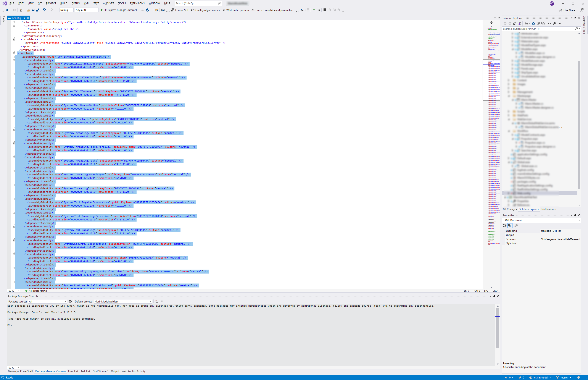Open the Debug configuration dropdown
Screen dimensions: 588x380
coord(67,10)
